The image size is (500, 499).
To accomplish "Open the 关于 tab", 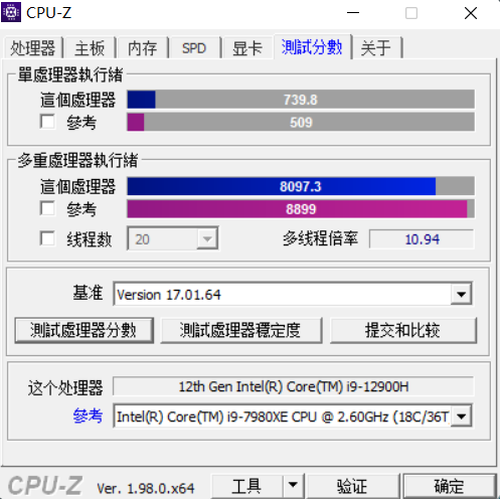I will click(376, 48).
